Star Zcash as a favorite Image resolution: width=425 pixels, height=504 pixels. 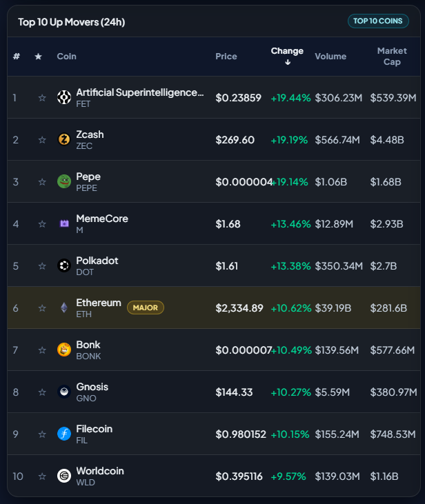(42, 139)
